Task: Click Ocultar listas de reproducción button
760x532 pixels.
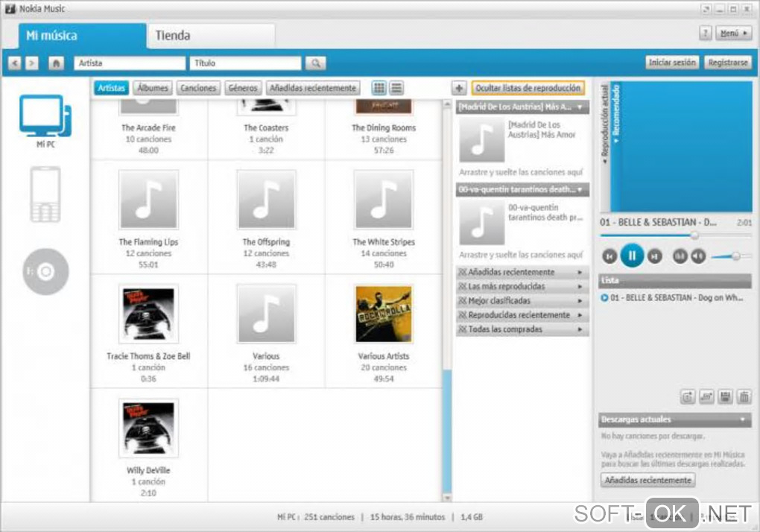Action: (528, 88)
